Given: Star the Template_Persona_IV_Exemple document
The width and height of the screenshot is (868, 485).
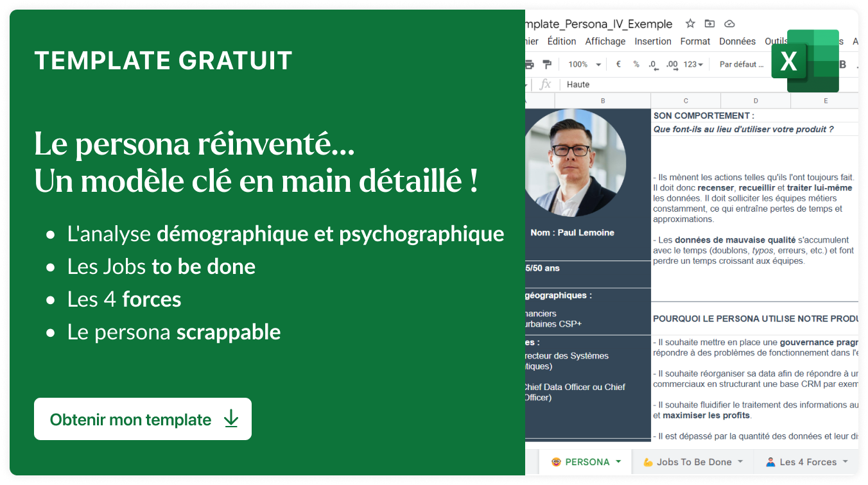Looking at the screenshot, I should tap(690, 24).
